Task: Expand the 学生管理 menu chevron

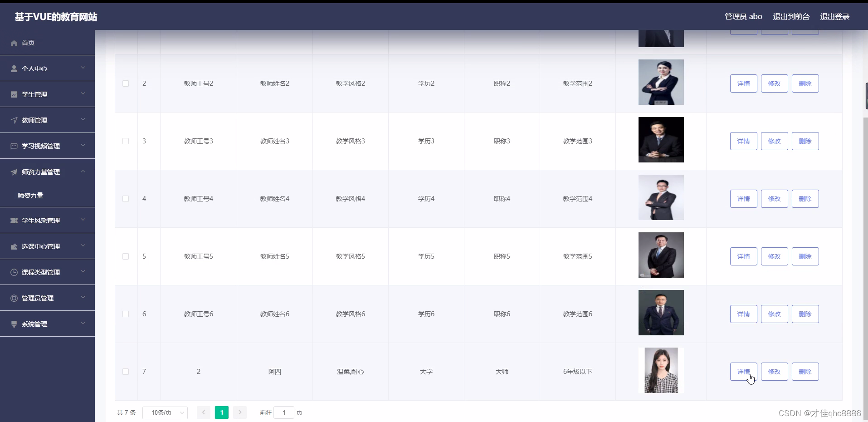Action: pos(83,94)
